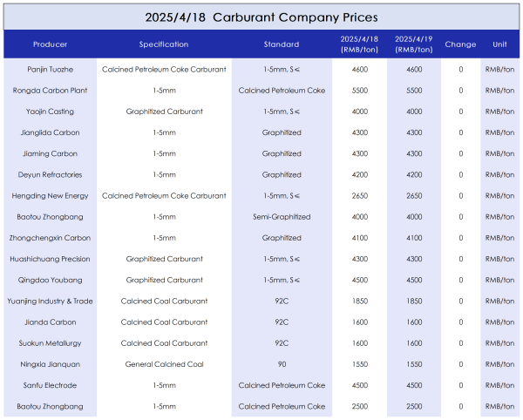523x420 pixels.
Task: Click 'Graphitized' standard in the Jianglida Carbon row
Action: point(282,132)
